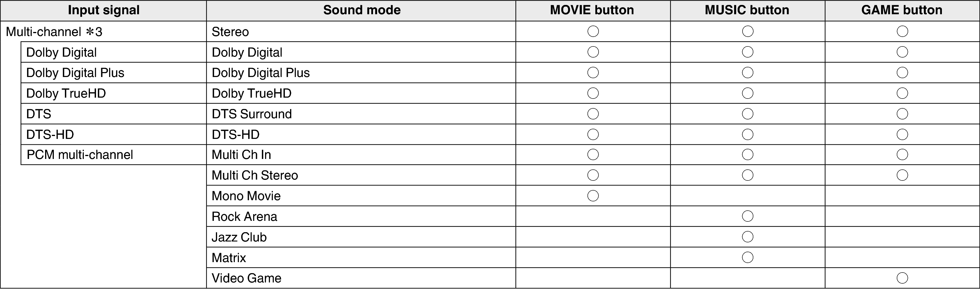This screenshot has height=290, width=980.
Task: Click the Dolby Digital Plus input signal
Action: pos(75,73)
